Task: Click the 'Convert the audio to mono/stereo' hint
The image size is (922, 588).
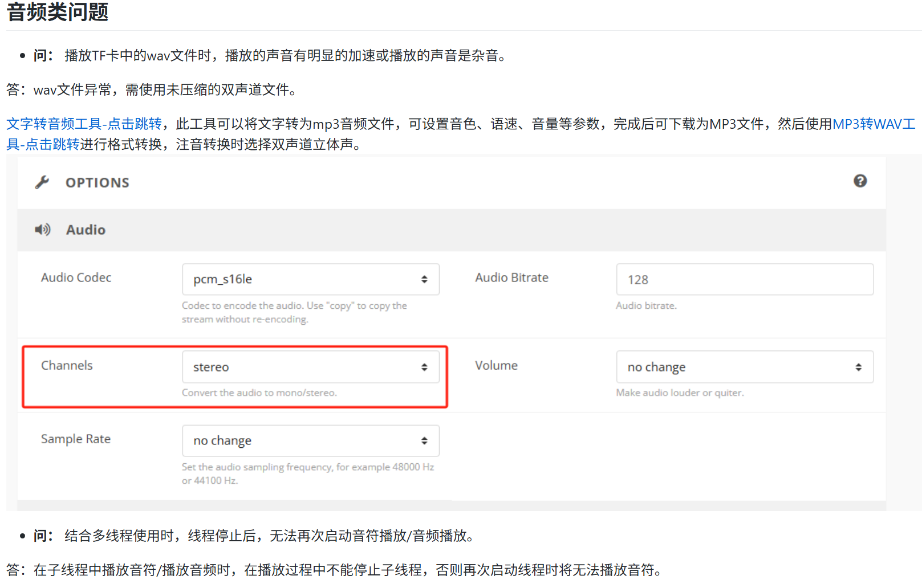Action: pos(259,393)
